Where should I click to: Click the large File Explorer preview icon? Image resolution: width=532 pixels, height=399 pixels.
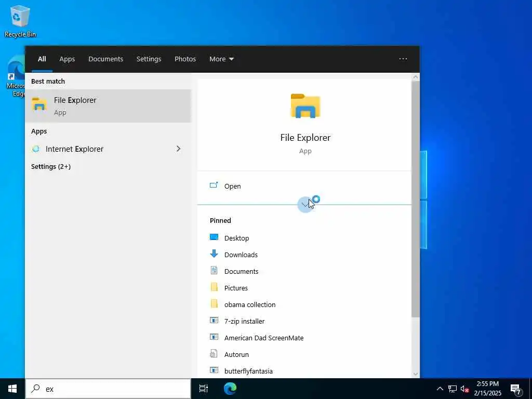(x=305, y=106)
